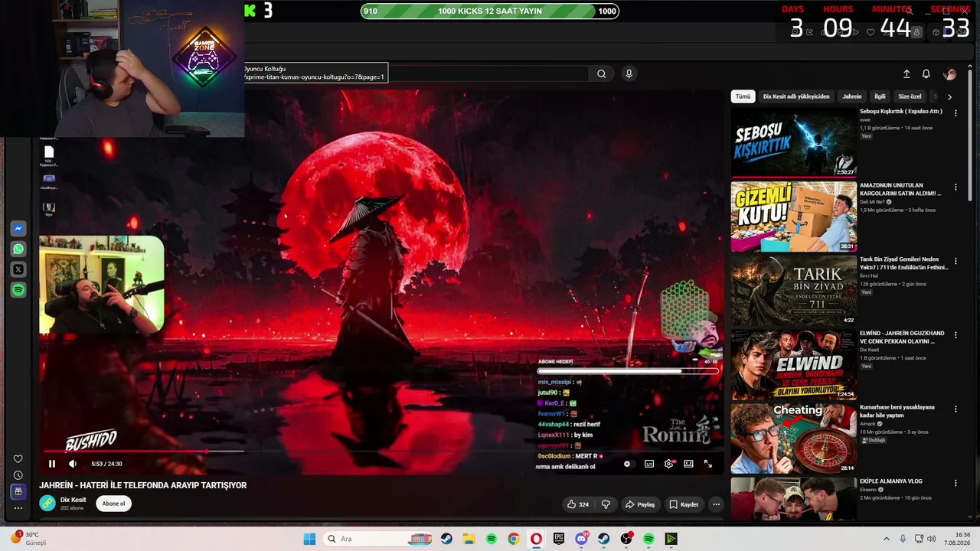Open the Seboşu Kışkırttık video thumbnail
The width and height of the screenshot is (980, 551).
(793, 142)
